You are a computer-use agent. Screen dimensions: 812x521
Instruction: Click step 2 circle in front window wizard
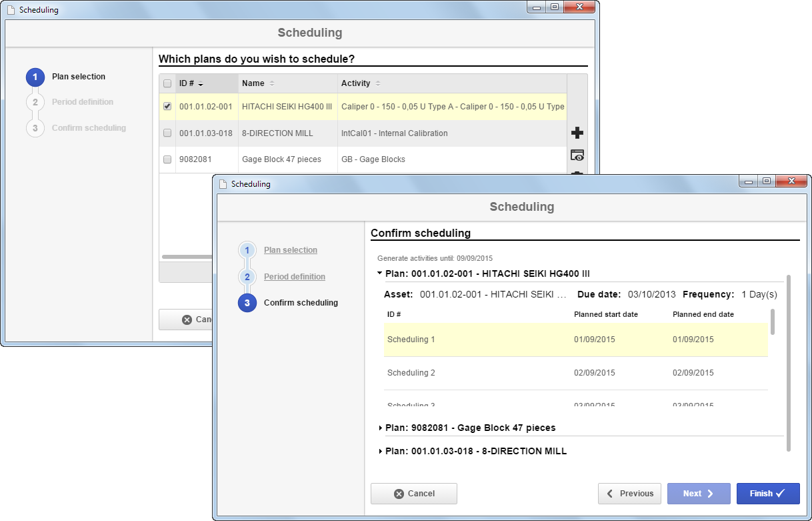(247, 277)
